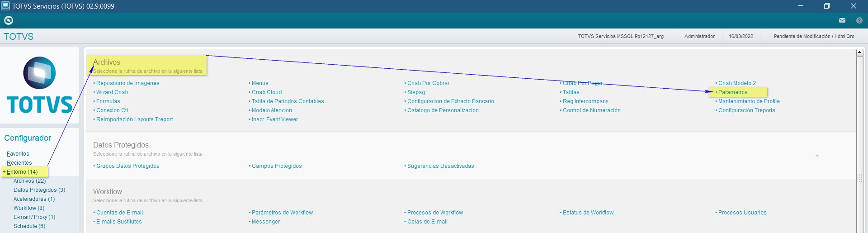Click the 16/03/2022 date field
The width and height of the screenshot is (868, 233).
741,36
